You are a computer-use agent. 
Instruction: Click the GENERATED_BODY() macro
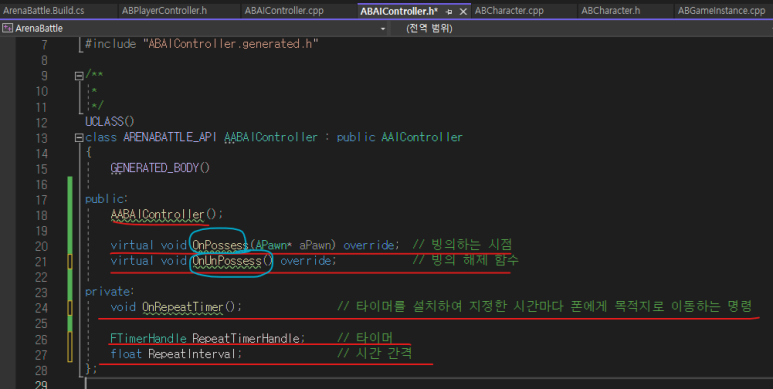160,168
